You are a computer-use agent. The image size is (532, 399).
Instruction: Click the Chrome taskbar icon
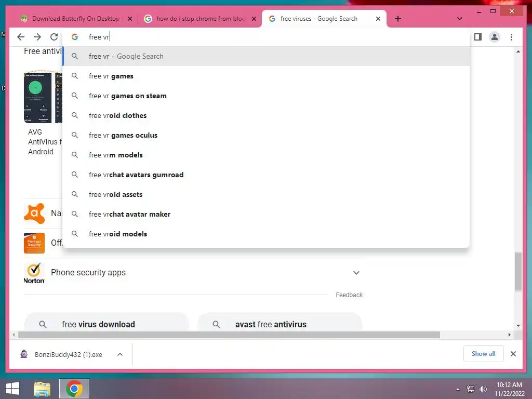click(x=74, y=389)
